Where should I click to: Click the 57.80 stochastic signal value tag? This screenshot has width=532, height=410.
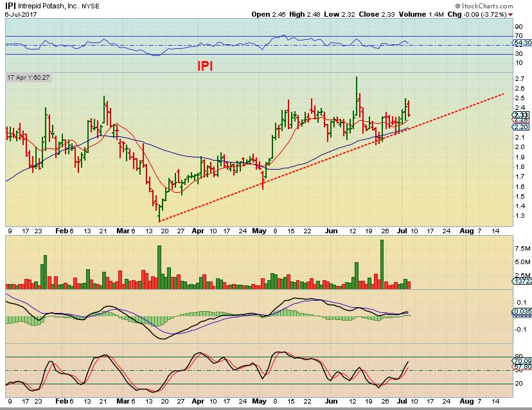[x=522, y=367]
